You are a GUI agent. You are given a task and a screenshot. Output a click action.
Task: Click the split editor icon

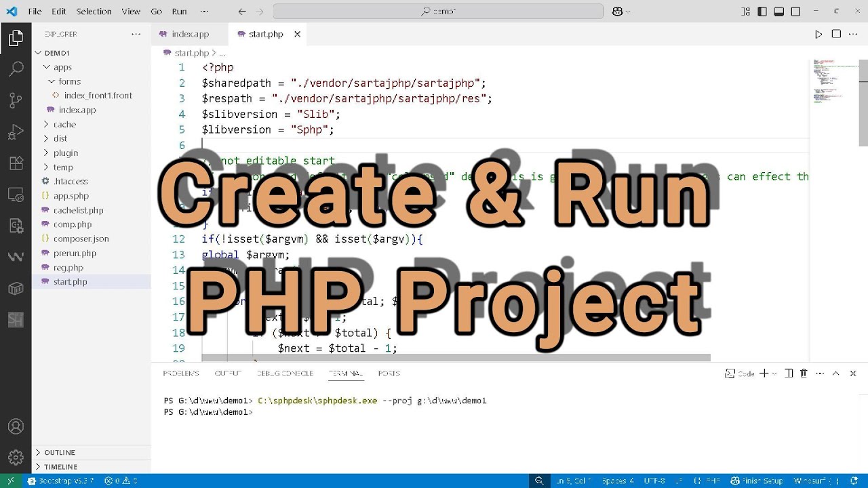coord(836,34)
